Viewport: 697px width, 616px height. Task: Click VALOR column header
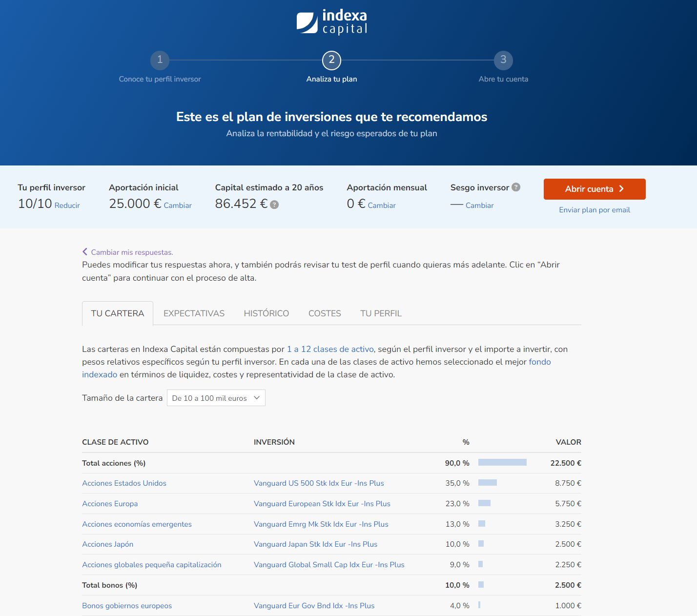(x=568, y=442)
